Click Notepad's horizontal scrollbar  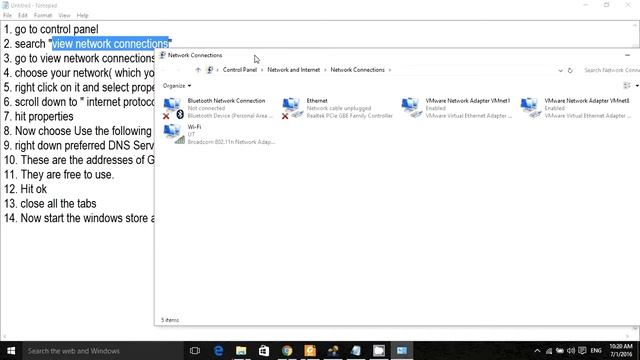[316, 337]
